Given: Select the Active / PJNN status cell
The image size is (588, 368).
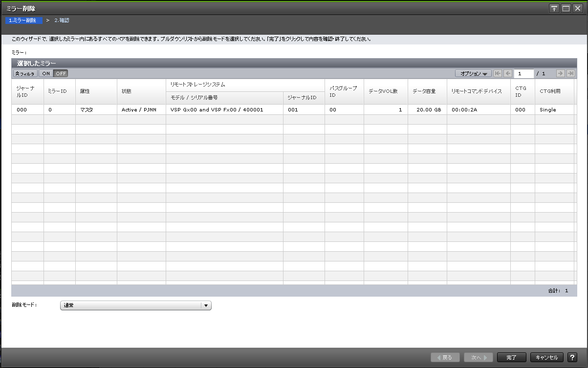Looking at the screenshot, I should pos(141,110).
